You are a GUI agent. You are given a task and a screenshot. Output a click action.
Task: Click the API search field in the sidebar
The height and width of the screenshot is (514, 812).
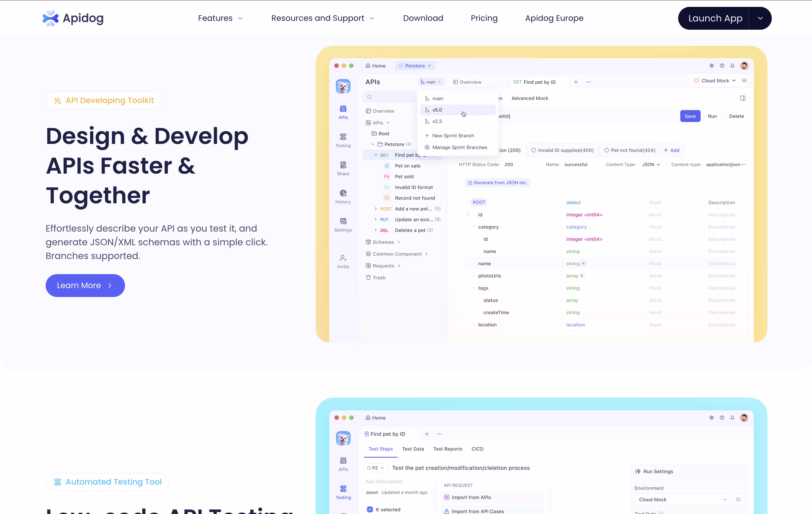389,97
